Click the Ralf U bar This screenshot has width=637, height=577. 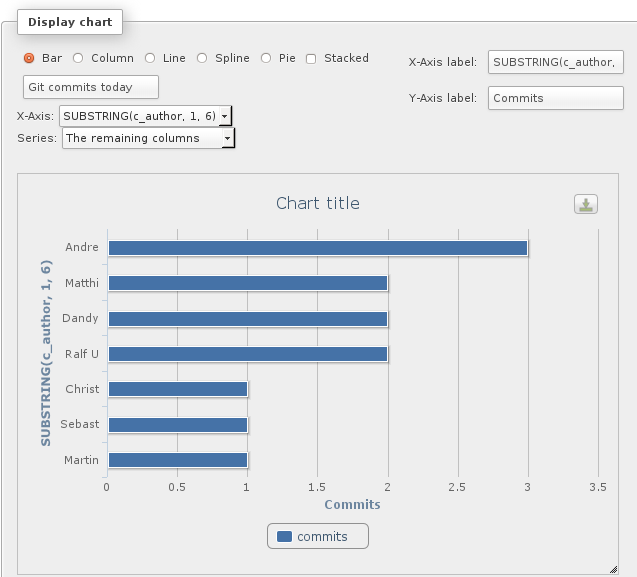[x=248, y=354]
